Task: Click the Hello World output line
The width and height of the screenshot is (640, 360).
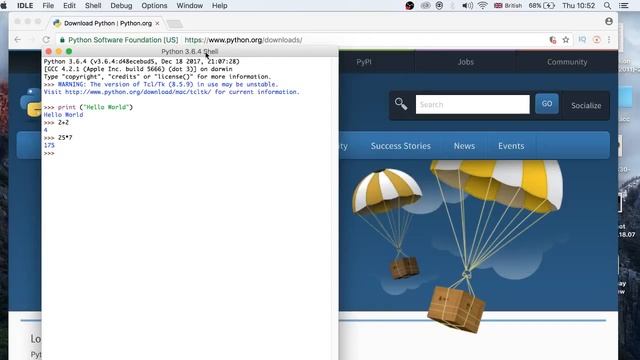Action: tap(63, 115)
